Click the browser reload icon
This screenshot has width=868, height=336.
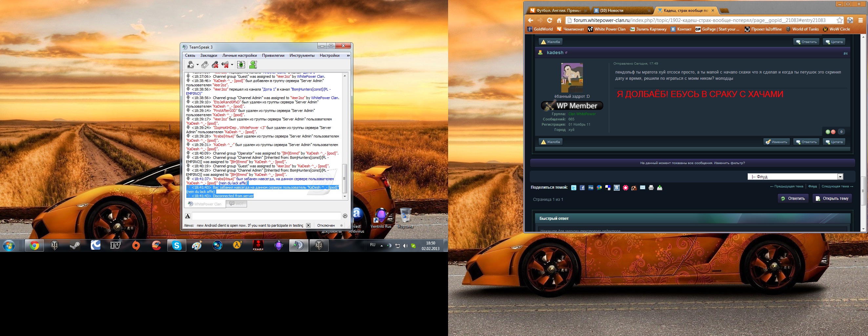coord(549,20)
